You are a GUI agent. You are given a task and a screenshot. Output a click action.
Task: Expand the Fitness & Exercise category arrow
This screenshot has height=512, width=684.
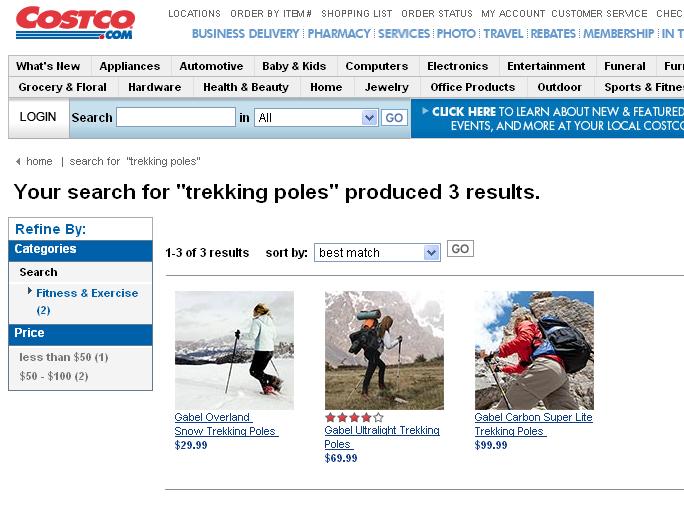click(30, 291)
